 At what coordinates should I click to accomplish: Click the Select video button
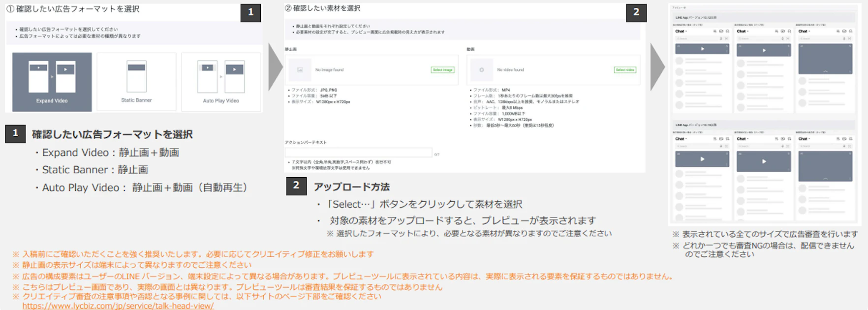(625, 70)
